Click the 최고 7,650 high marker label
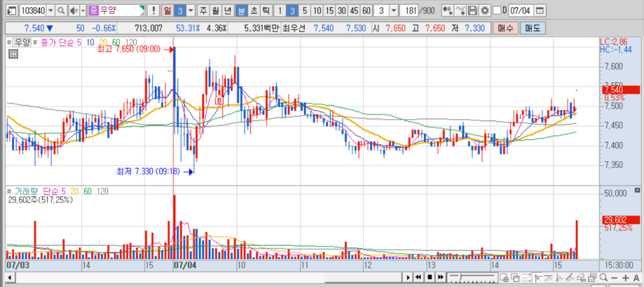The width and height of the screenshot is (644, 287). click(129, 50)
